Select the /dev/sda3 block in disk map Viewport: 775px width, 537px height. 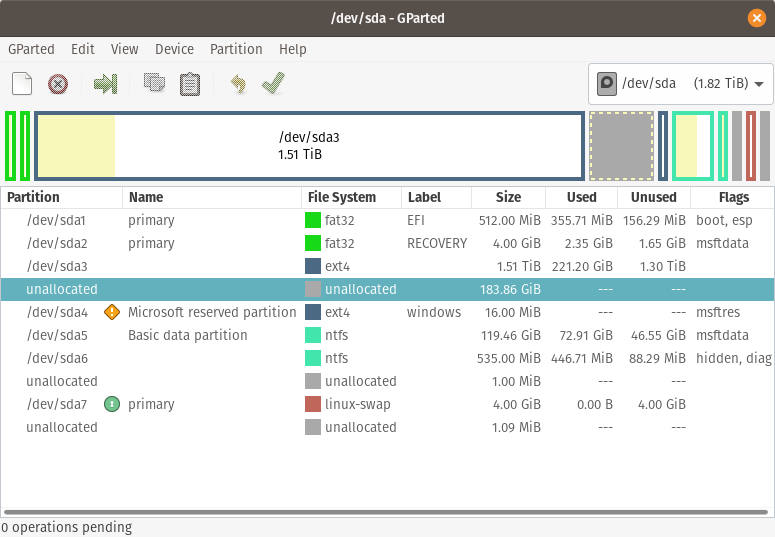pyautogui.click(x=309, y=146)
